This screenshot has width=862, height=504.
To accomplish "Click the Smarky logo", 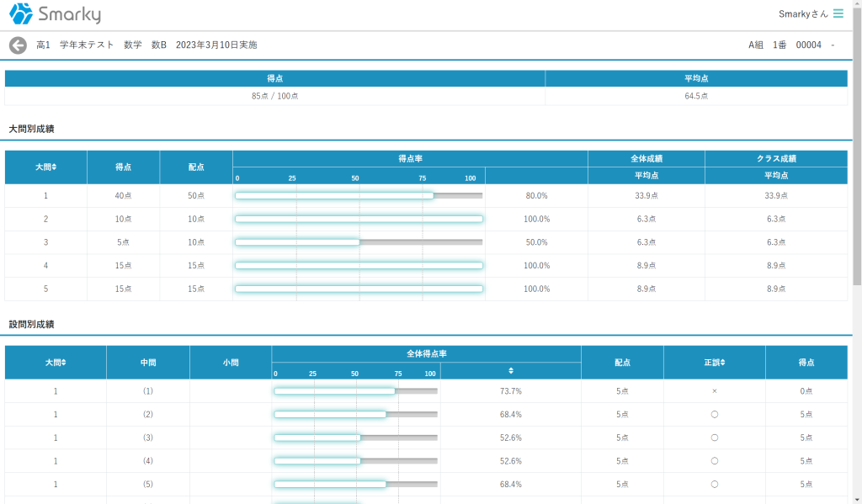I will [55, 13].
